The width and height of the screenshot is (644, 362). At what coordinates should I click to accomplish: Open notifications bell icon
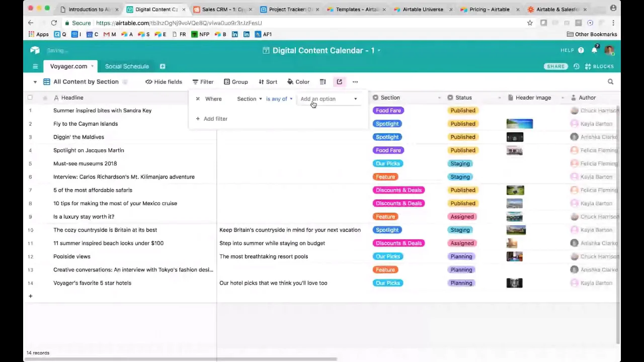pyautogui.click(x=595, y=50)
